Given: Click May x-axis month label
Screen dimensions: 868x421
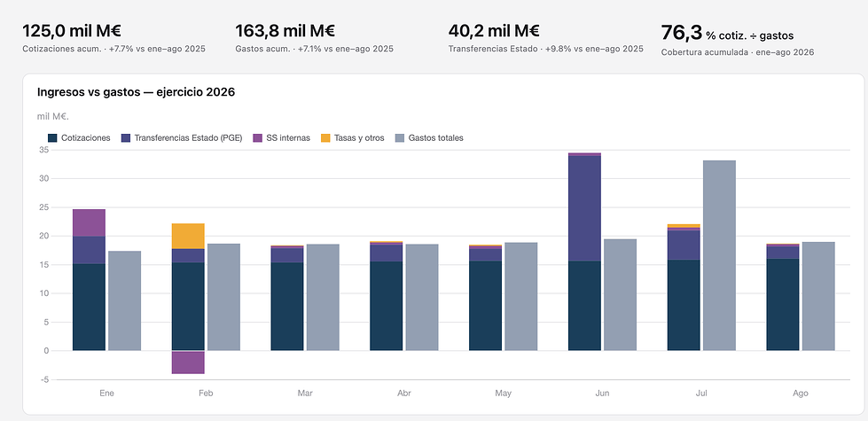Looking at the screenshot, I should (x=504, y=394).
